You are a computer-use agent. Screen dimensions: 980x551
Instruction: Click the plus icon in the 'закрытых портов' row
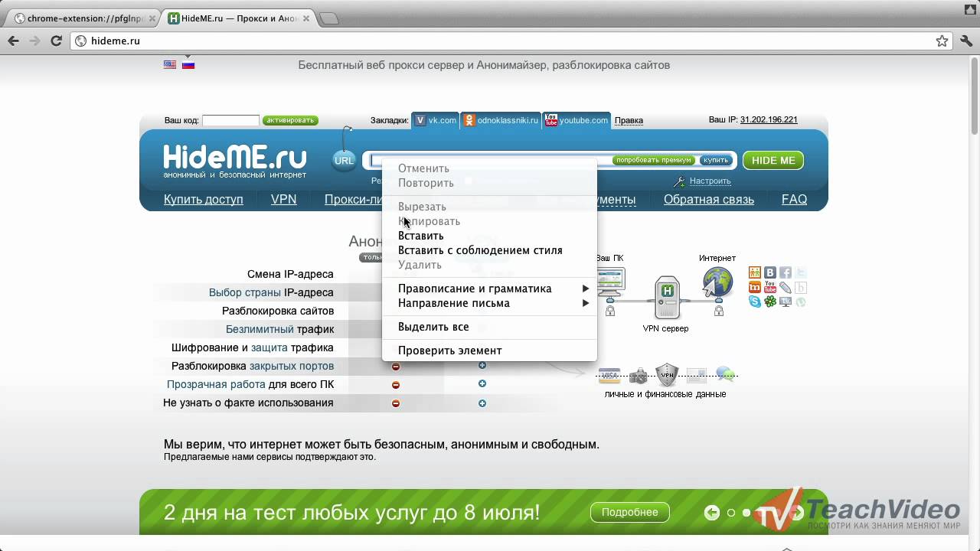(482, 366)
